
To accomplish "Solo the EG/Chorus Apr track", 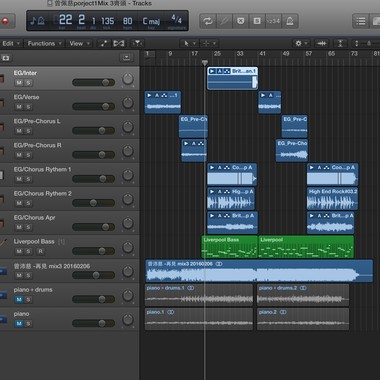I will coord(28,227).
